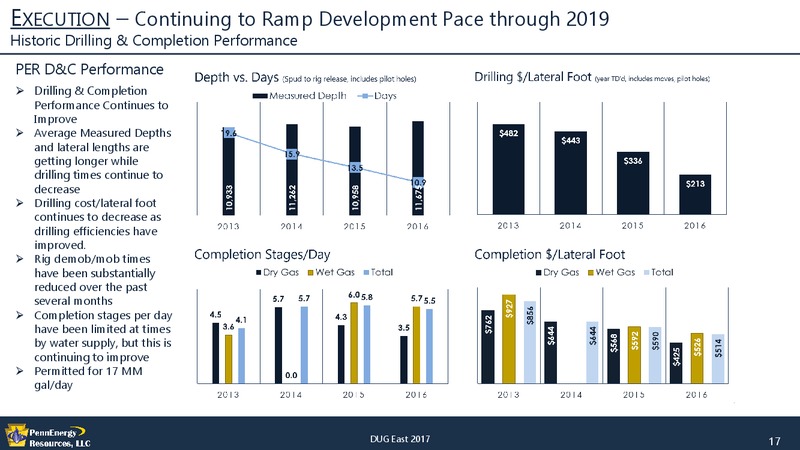The height and width of the screenshot is (450, 800).
Task: Click the 4.5 dry gas stages bar
Action: pyautogui.click(x=216, y=353)
